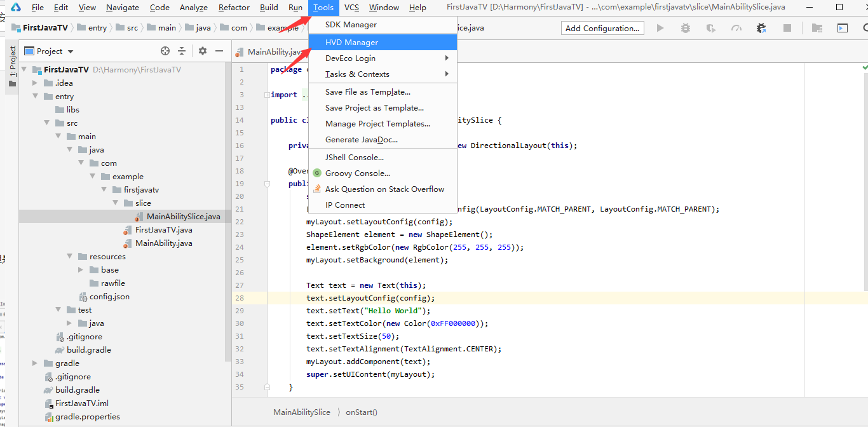Click Attach Debugger to Process icon

click(761, 28)
